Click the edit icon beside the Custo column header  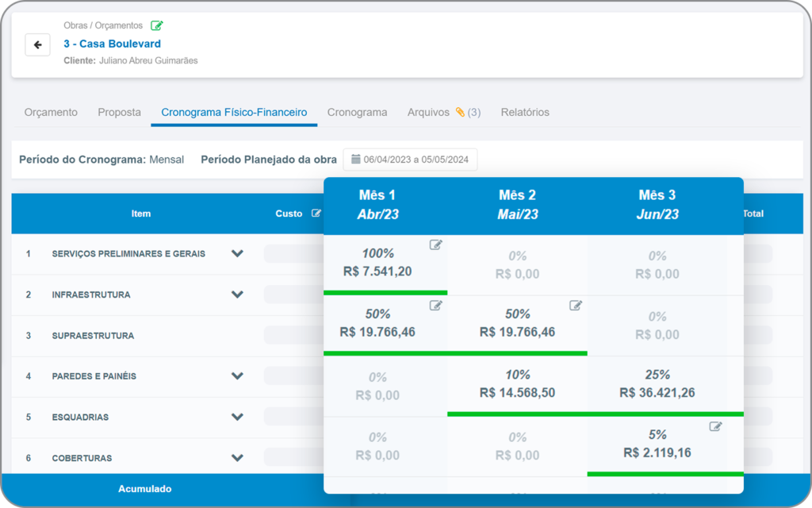coord(316,213)
